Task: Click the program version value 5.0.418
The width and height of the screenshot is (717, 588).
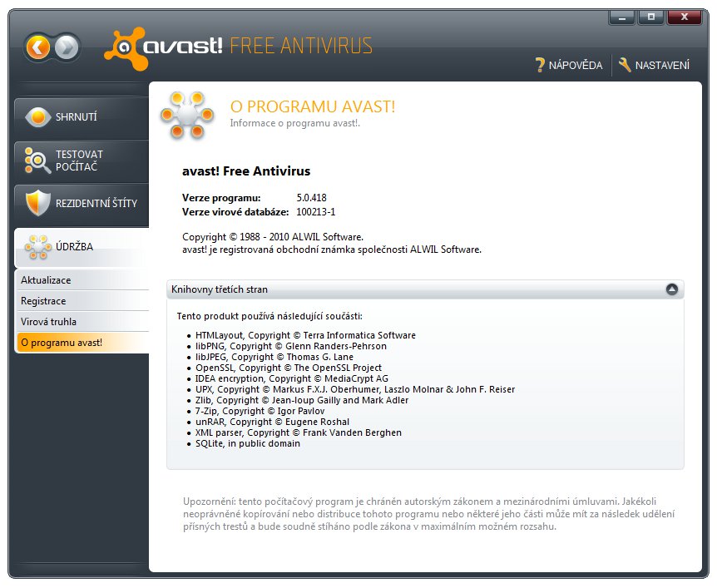Action: point(311,198)
